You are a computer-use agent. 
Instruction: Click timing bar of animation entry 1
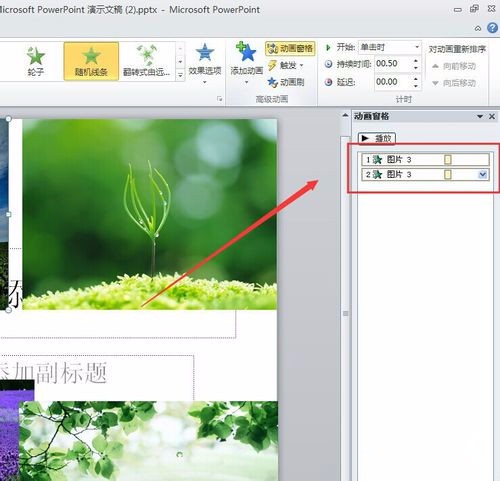tap(448, 160)
